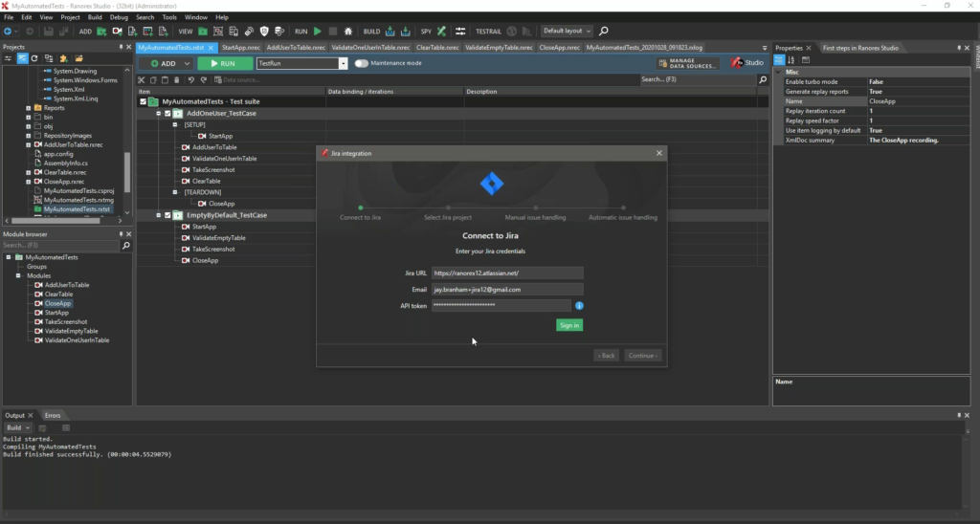The height and width of the screenshot is (524, 980).
Task: Open First steps in Ranorex Studio tab
Action: pyautogui.click(x=860, y=48)
